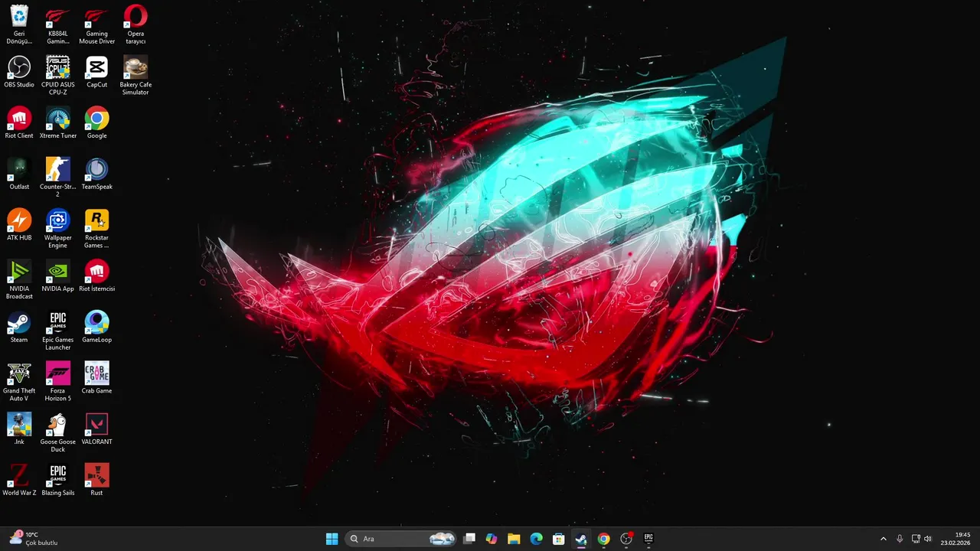Select the ATK HUB desktop icon

coord(19,226)
